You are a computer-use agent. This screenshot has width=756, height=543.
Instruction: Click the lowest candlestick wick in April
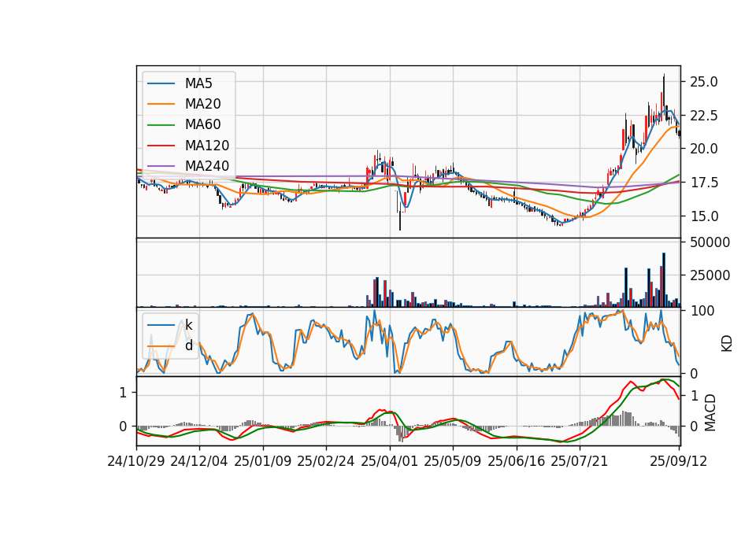(400, 222)
